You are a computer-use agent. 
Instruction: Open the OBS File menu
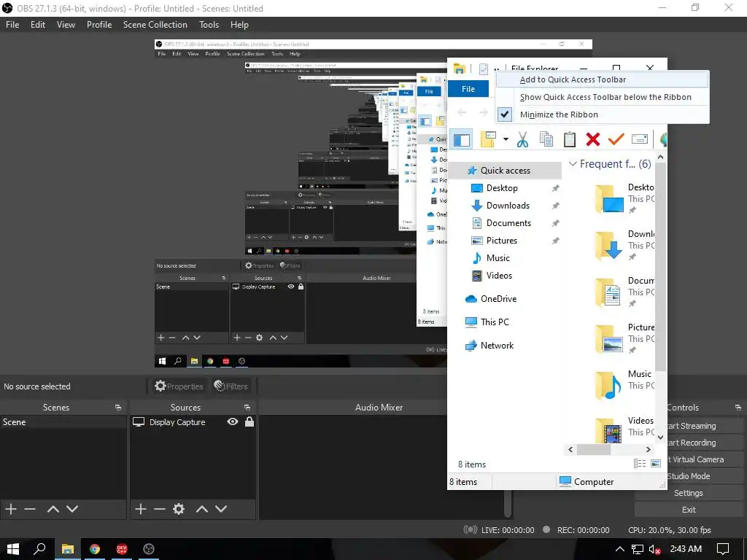(x=12, y=25)
